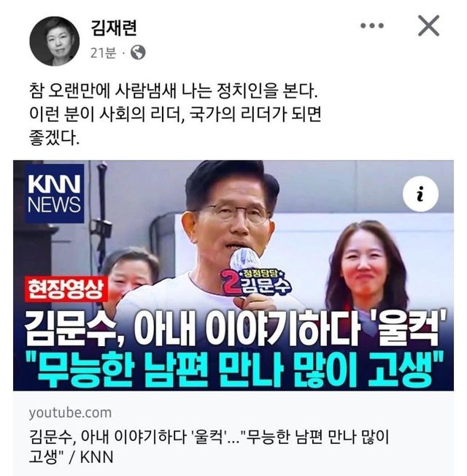Open the KNN News video thumbnail
467x476 pixels.
coord(233,275)
